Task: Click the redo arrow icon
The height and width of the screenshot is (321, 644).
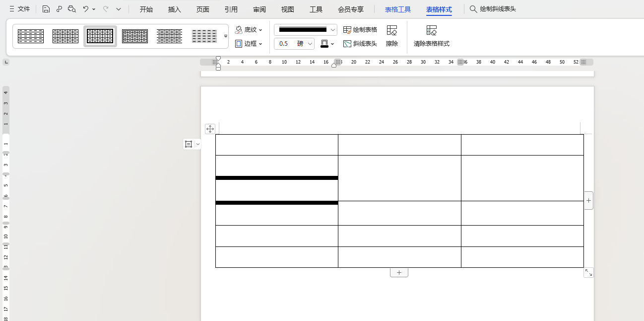Action: coord(106,9)
